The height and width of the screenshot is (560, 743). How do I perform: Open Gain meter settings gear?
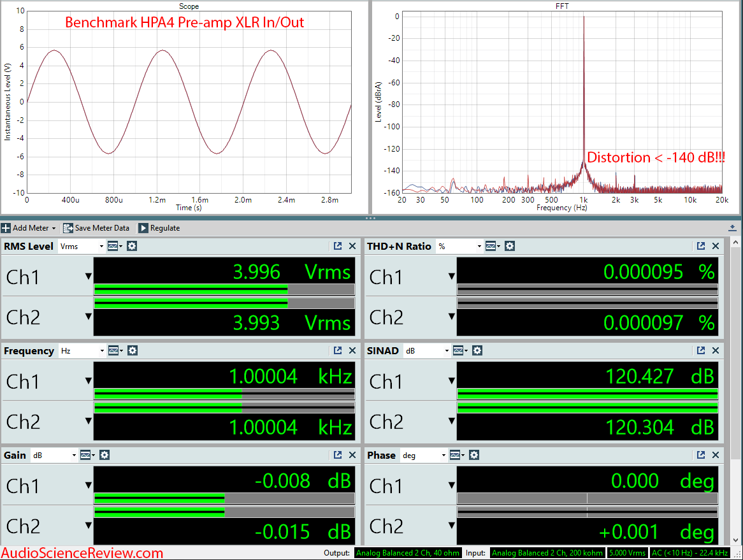pos(105,456)
